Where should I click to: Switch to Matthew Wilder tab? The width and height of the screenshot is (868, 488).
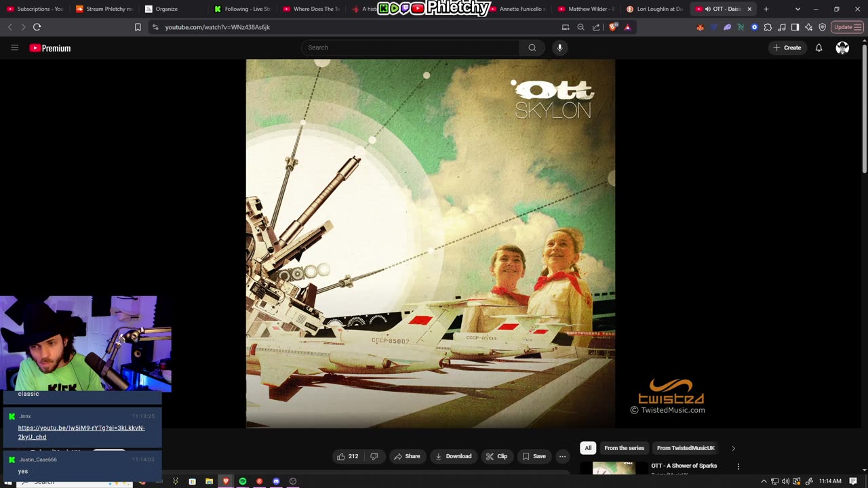pyautogui.click(x=586, y=9)
